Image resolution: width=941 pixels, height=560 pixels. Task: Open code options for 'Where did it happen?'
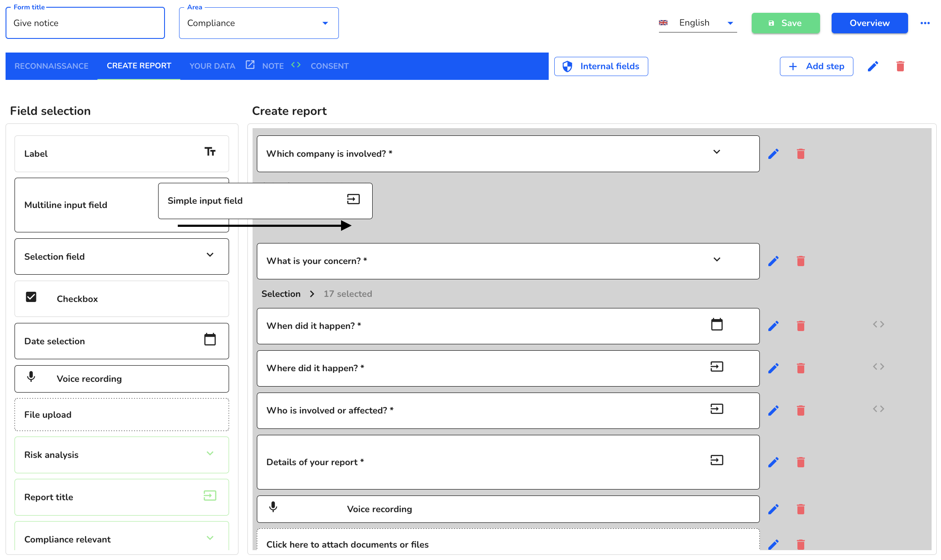click(878, 366)
